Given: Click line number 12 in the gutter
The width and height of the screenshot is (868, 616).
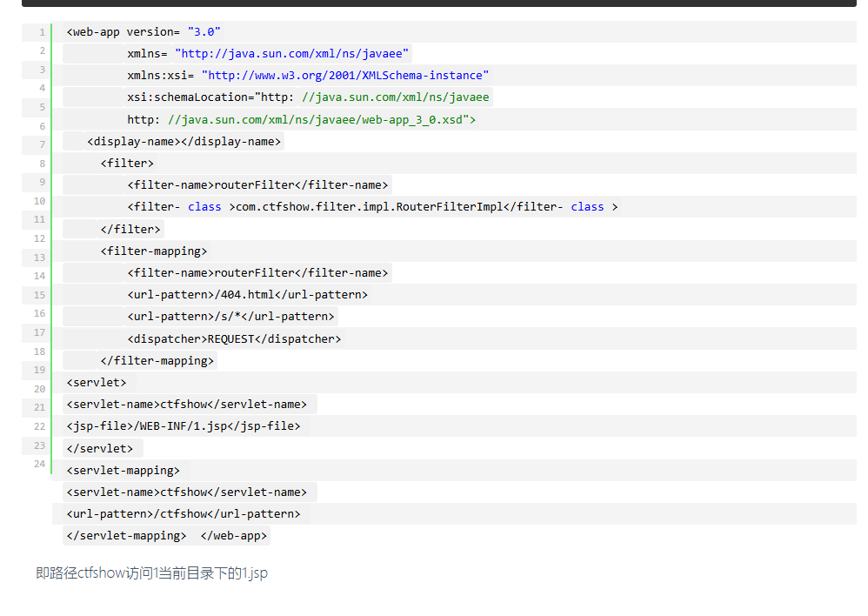Looking at the screenshot, I should click(x=40, y=238).
